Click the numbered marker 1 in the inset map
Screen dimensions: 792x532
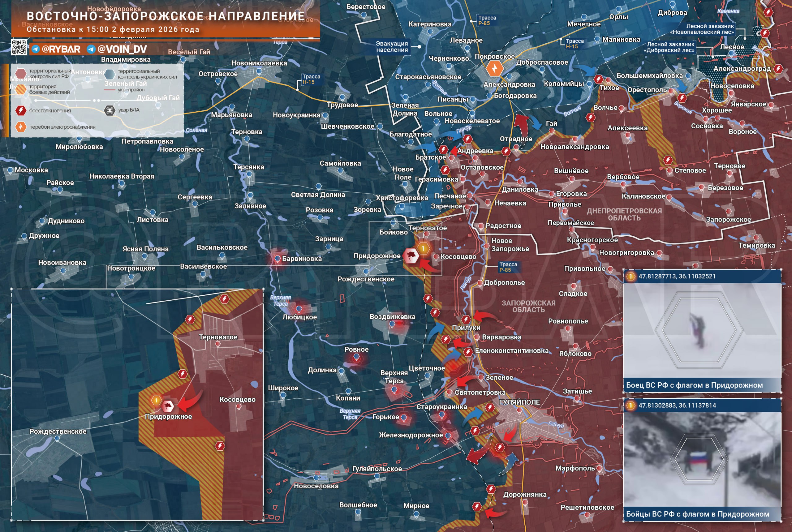click(156, 400)
